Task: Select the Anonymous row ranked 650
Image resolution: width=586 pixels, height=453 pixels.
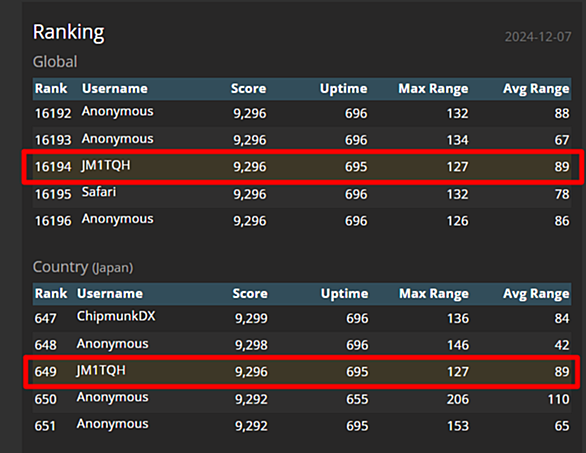Action: pyautogui.click(x=302, y=398)
